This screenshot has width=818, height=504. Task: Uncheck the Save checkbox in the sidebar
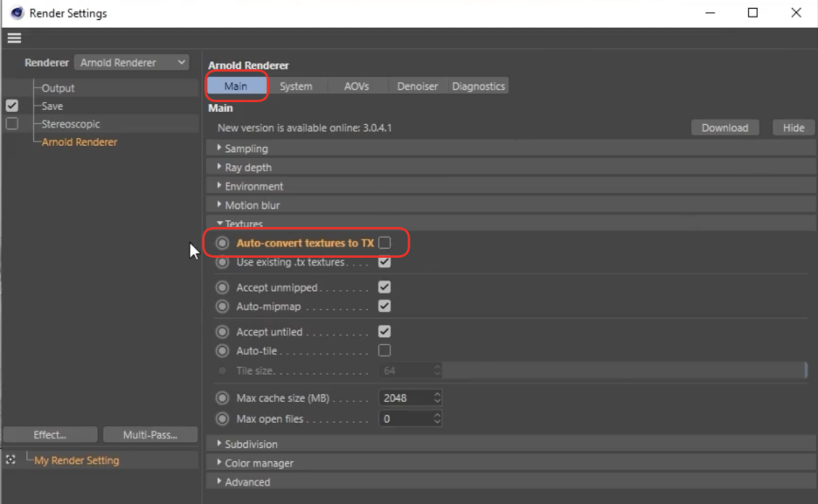[x=12, y=106]
